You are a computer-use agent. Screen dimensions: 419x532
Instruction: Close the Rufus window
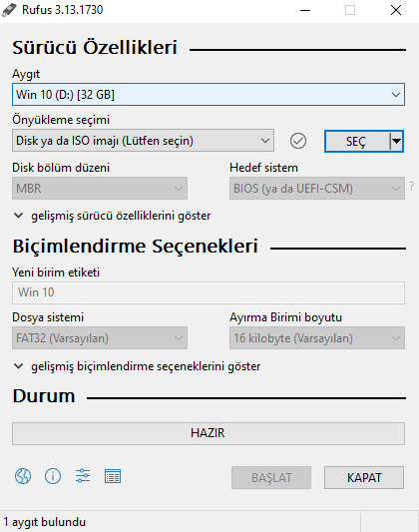coord(396,10)
